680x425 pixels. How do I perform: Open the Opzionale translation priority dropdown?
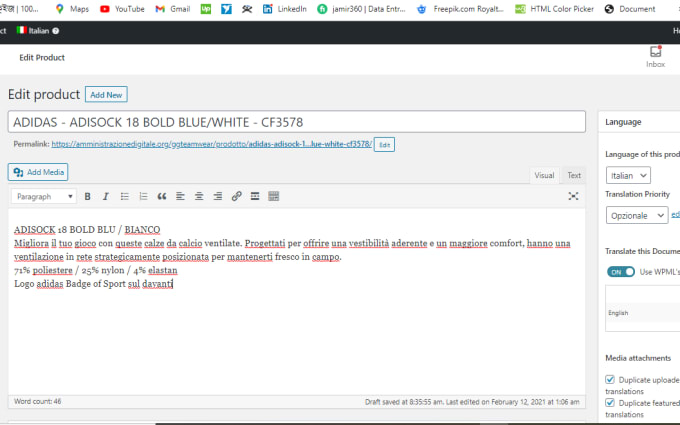click(637, 216)
